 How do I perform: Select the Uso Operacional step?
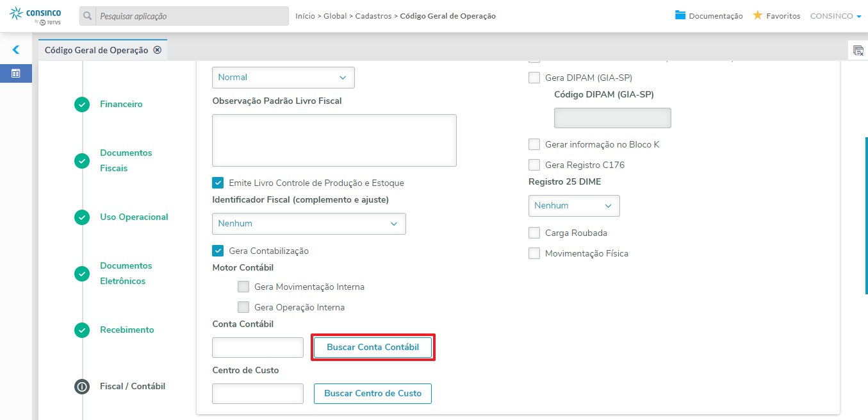[134, 217]
